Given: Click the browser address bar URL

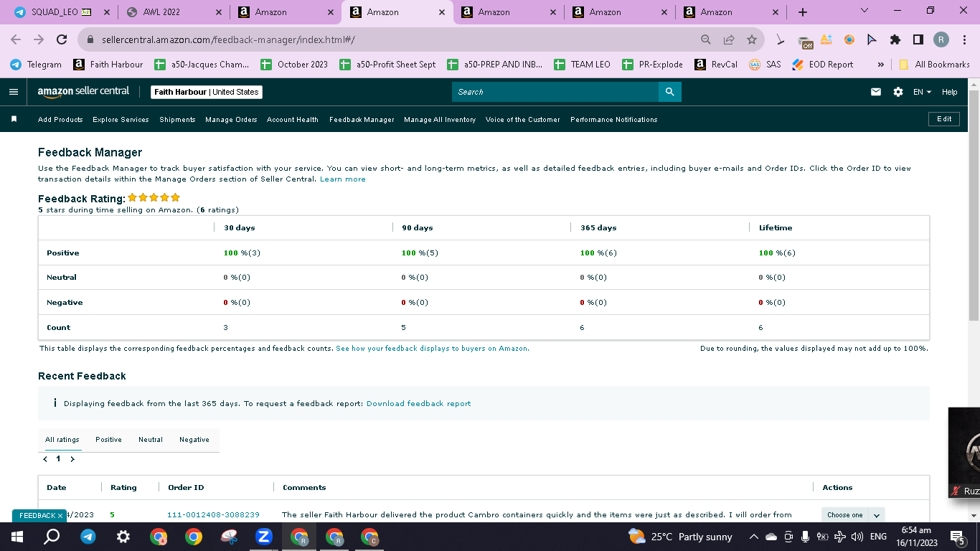Looking at the screenshot, I should [x=228, y=40].
